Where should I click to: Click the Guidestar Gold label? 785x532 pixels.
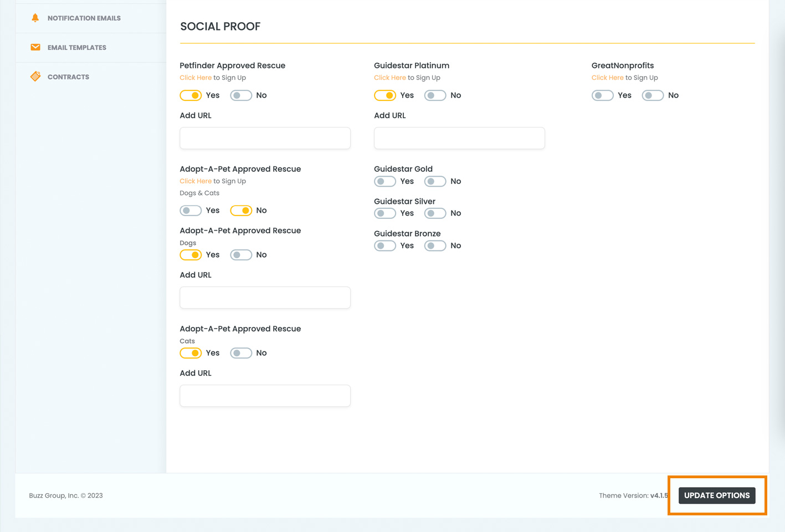tap(403, 169)
